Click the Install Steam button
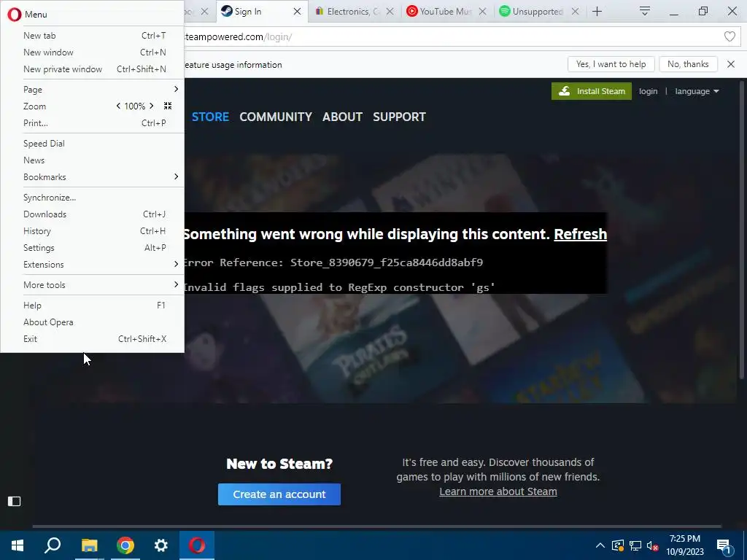 tap(591, 91)
